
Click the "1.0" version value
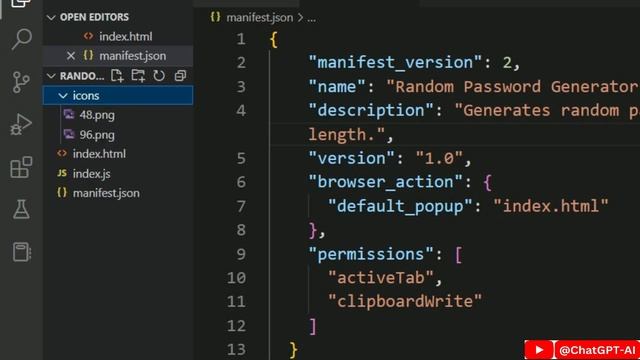tap(439, 158)
